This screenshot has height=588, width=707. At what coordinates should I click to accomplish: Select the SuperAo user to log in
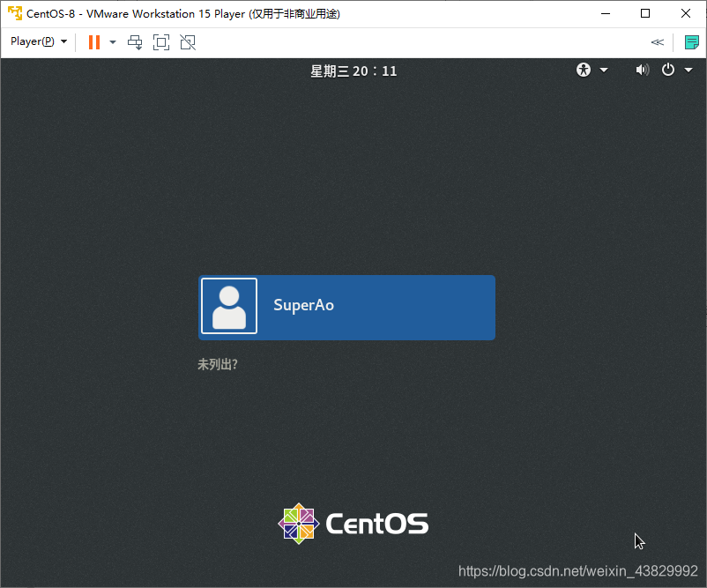click(x=346, y=307)
